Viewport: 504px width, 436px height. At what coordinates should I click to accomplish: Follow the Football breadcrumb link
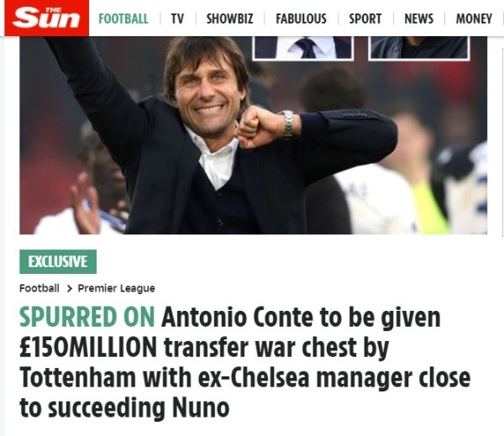[39, 288]
